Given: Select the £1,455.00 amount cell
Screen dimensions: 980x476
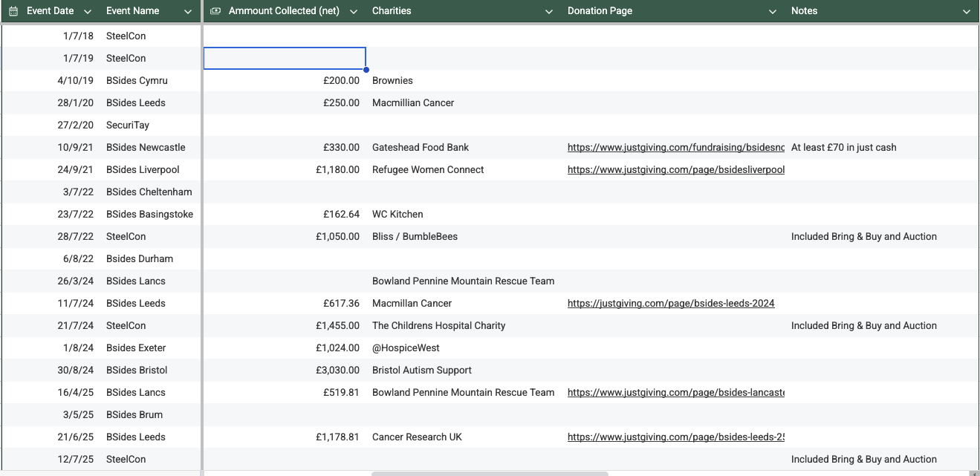Looking at the screenshot, I should [285, 326].
